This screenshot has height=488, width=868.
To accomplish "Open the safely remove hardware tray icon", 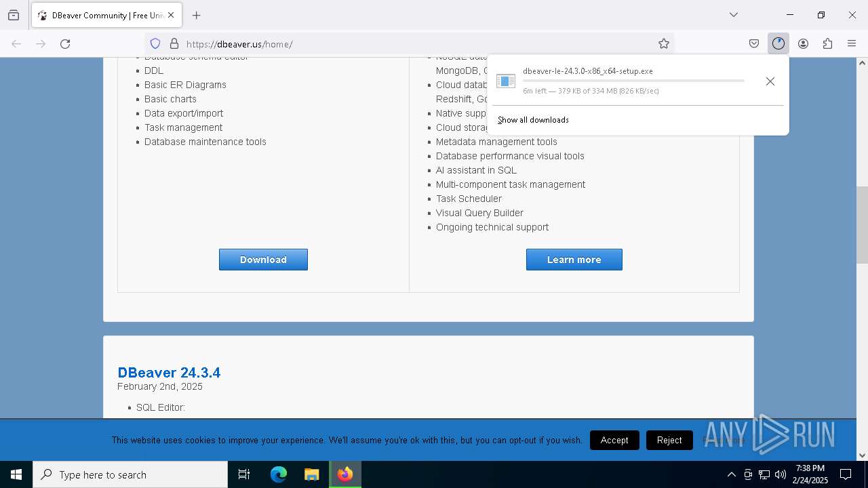I will pyautogui.click(x=748, y=474).
